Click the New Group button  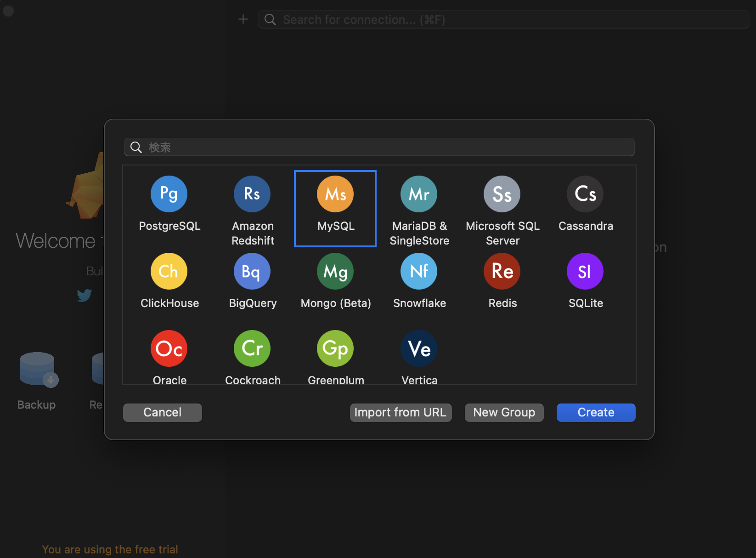click(x=504, y=412)
